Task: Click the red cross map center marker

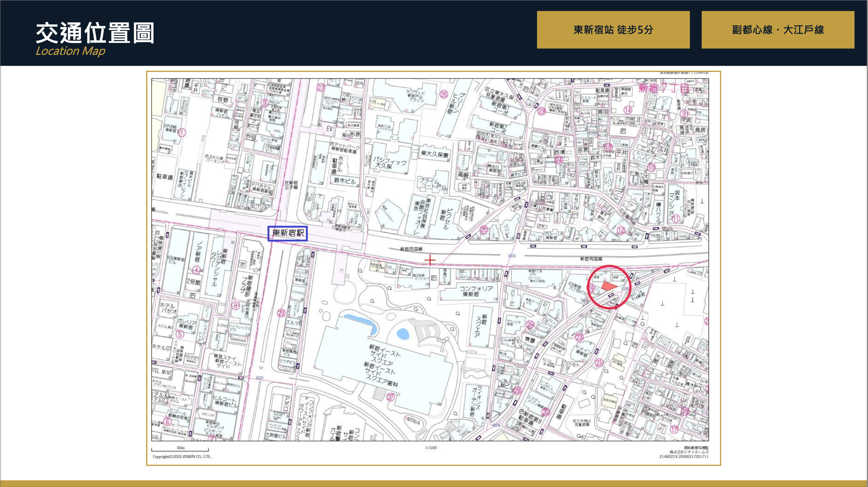Action: point(430,260)
